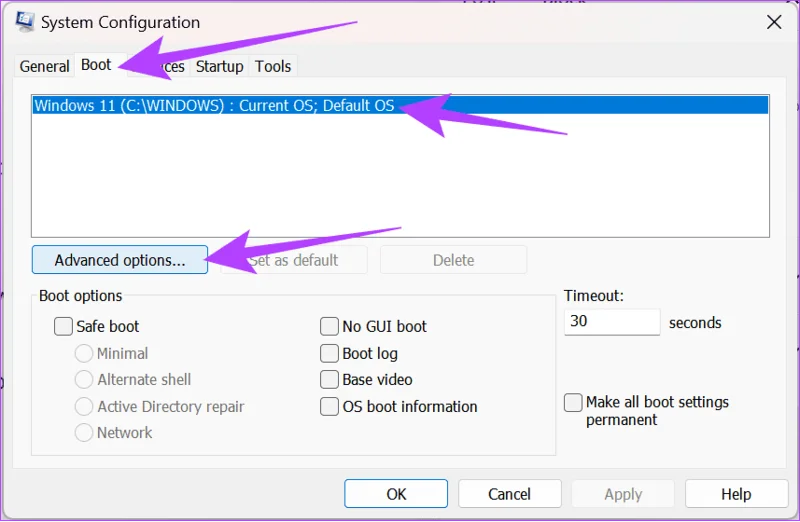Click the Cancel button
Viewport: 800px width, 522px height.
pos(509,493)
